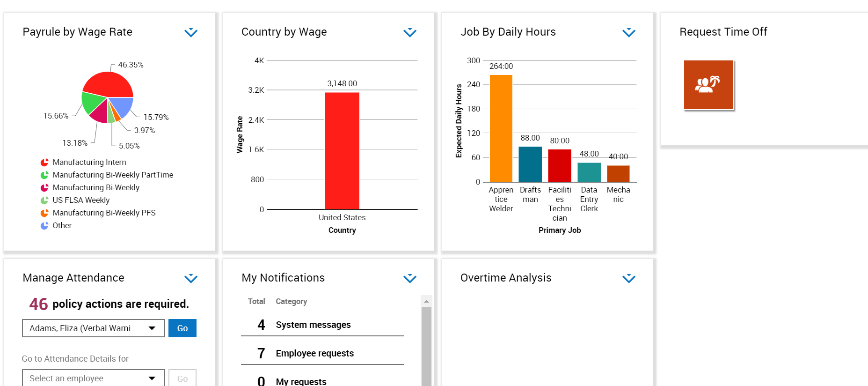
Task: Click the notifications scrollbar up arrow
Action: coord(426,301)
